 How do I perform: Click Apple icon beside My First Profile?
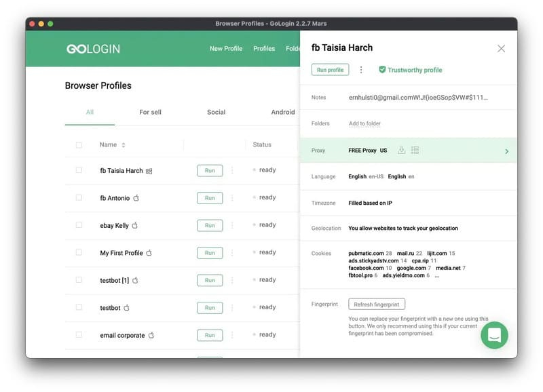(x=149, y=252)
